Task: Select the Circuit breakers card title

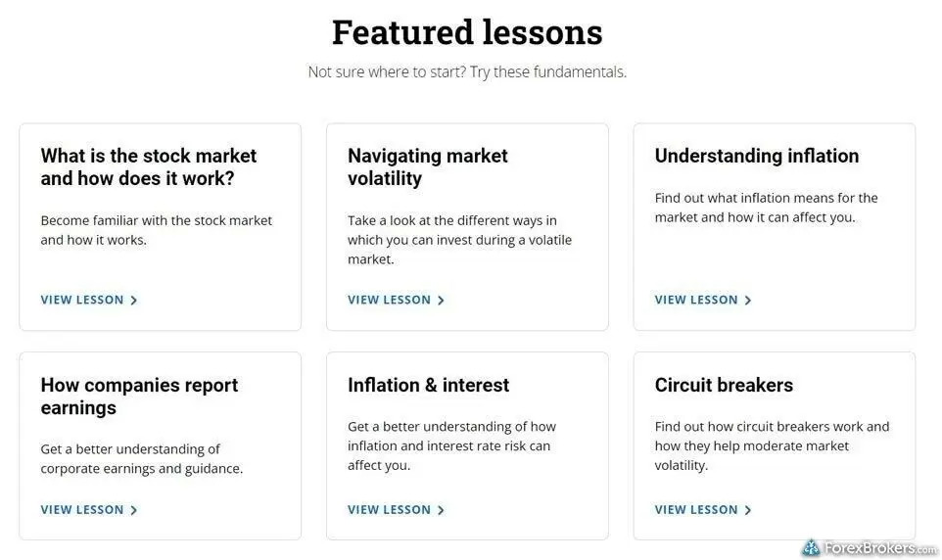Action: coord(724,385)
